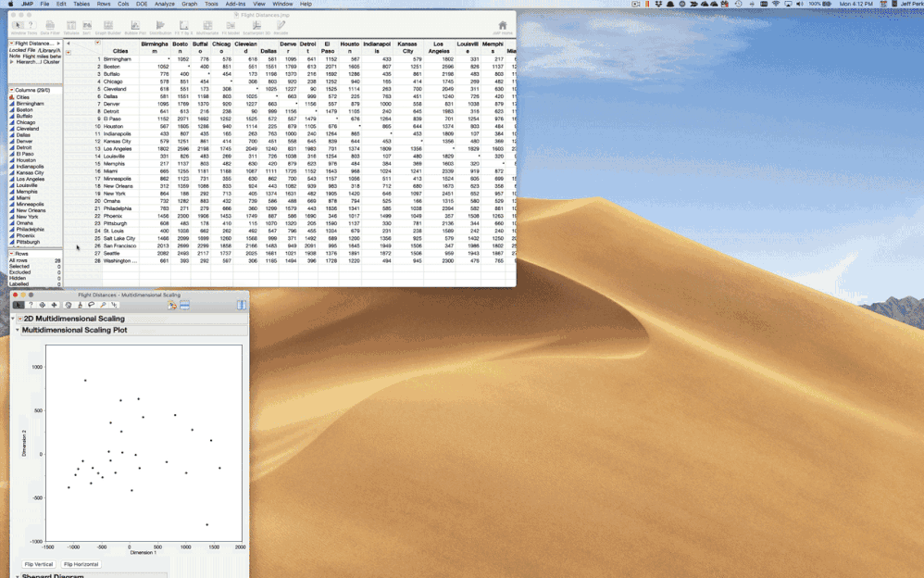Open the Graph menu

pos(190,4)
